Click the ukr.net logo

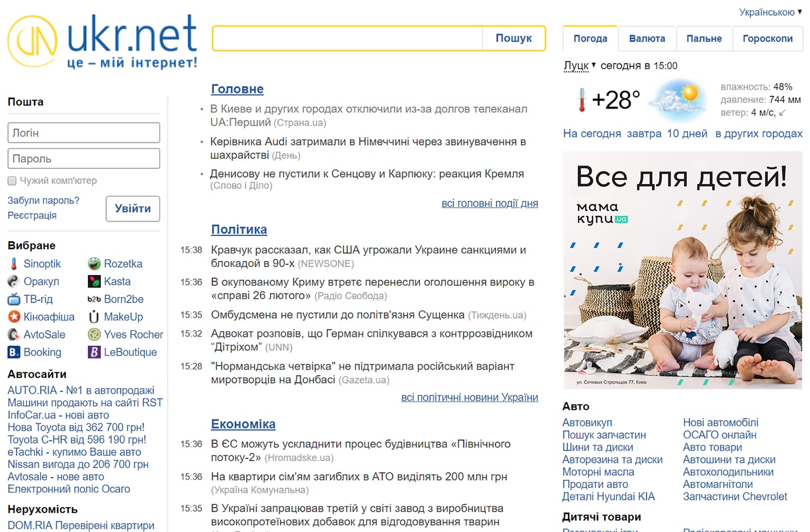pos(102,41)
